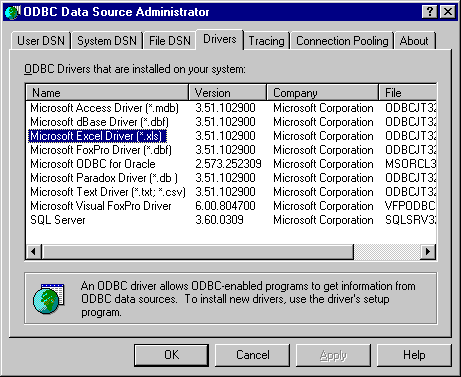Click the ODBC globe icon in title bar

(x=12, y=12)
